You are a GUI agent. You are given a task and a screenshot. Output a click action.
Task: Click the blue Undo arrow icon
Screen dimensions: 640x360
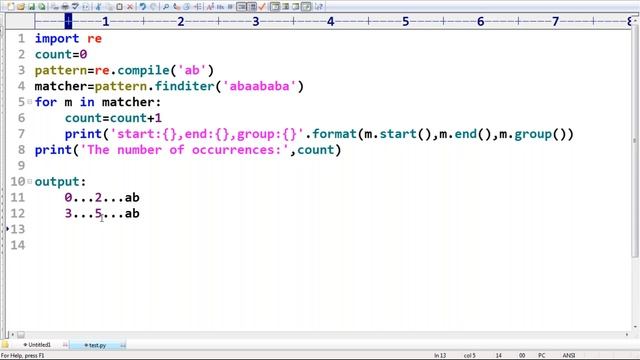(x=142, y=7)
